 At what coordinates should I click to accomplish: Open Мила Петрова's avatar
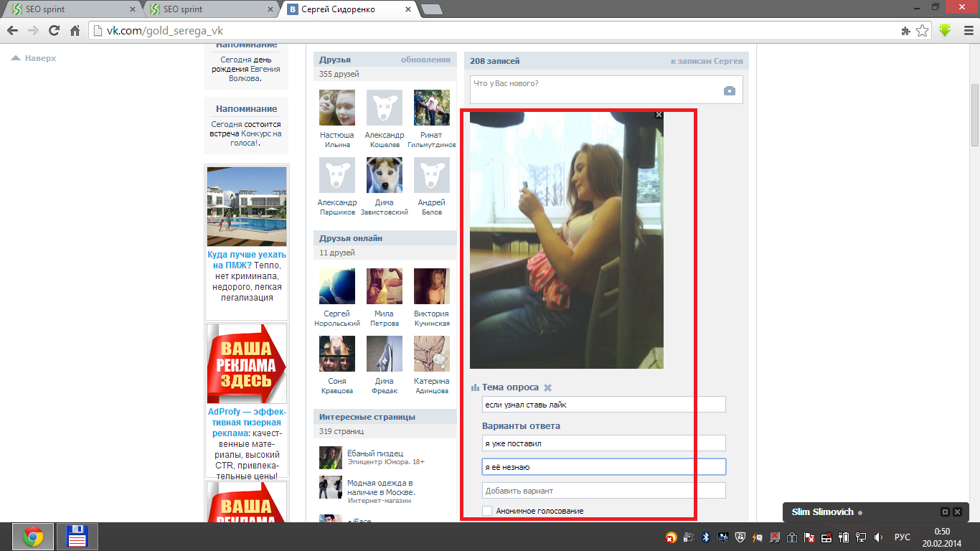point(385,286)
